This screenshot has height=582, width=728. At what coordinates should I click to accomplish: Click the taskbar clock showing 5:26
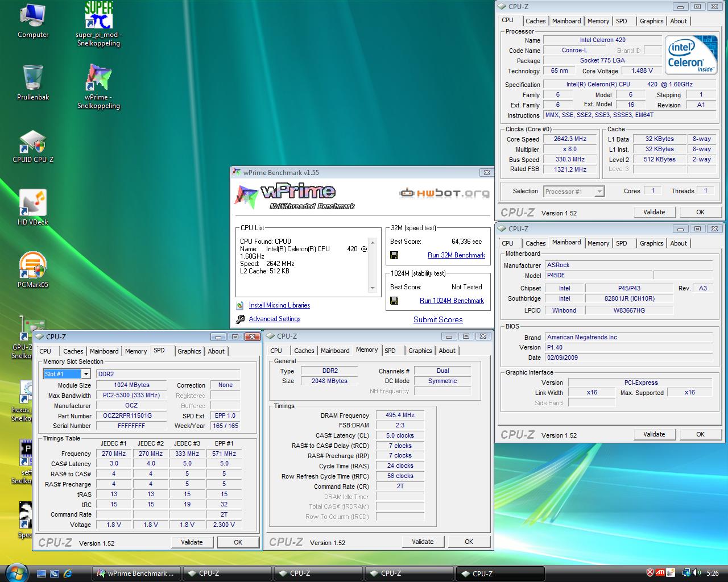(713, 573)
